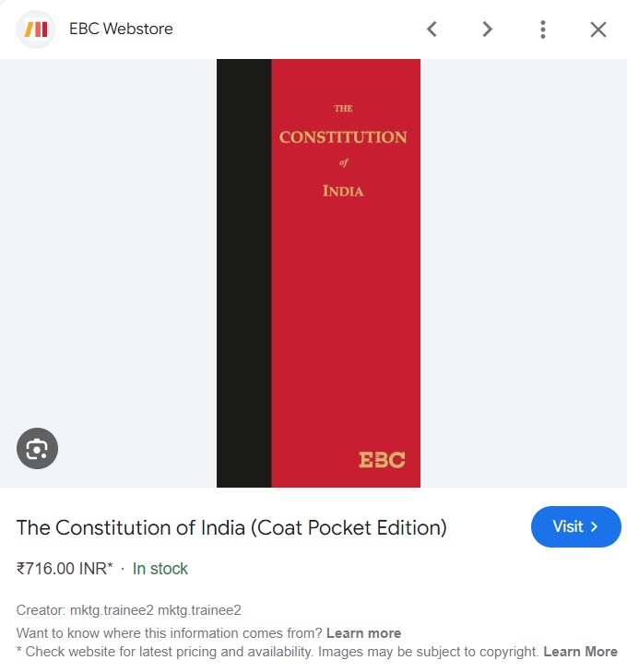Click 'Learn more' about information source
The height and width of the screenshot is (672, 627).
click(363, 633)
